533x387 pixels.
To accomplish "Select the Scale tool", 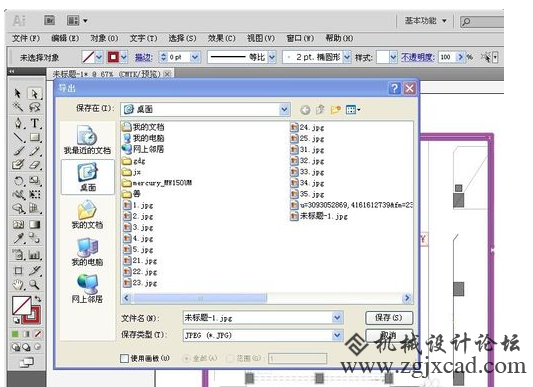I will 35,180.
